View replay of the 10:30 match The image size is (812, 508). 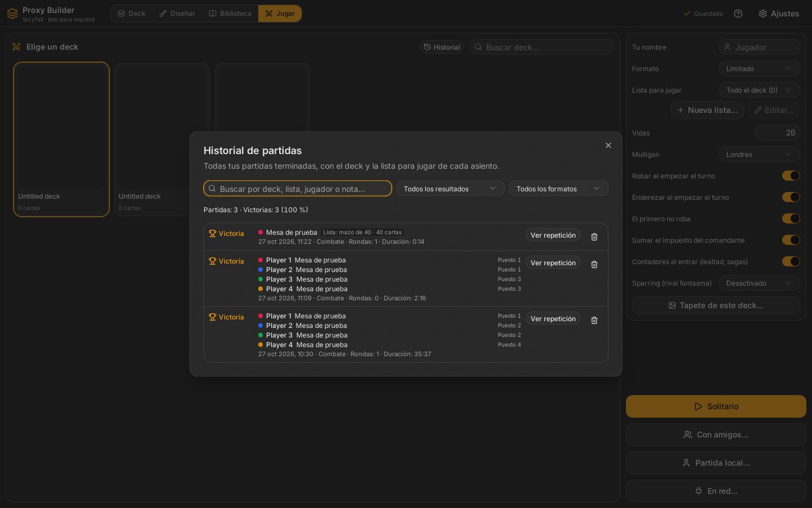pyautogui.click(x=553, y=318)
